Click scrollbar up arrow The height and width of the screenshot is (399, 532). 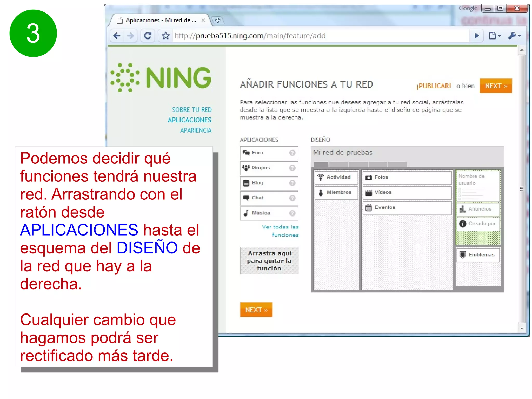point(522,50)
